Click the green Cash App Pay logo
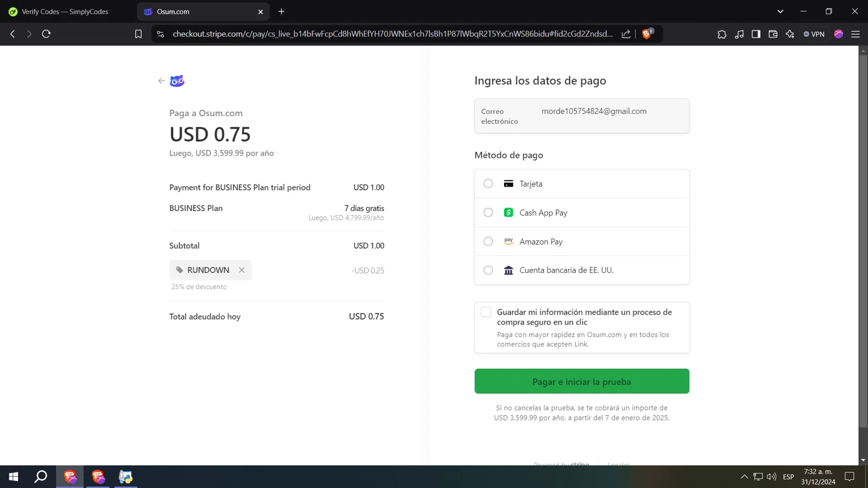Image resolution: width=868 pixels, height=488 pixels. 509,213
